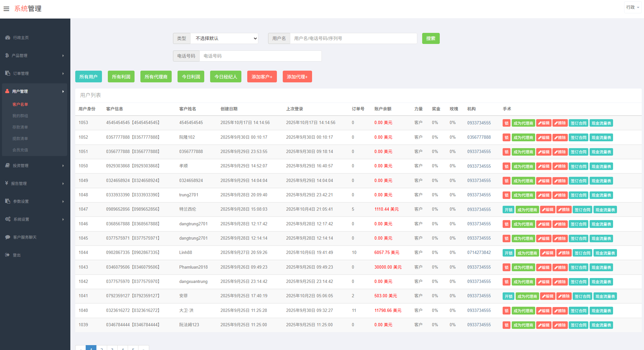Click the yen icon for 报告管理
This screenshot has width=644, height=350.
[x=7, y=183]
